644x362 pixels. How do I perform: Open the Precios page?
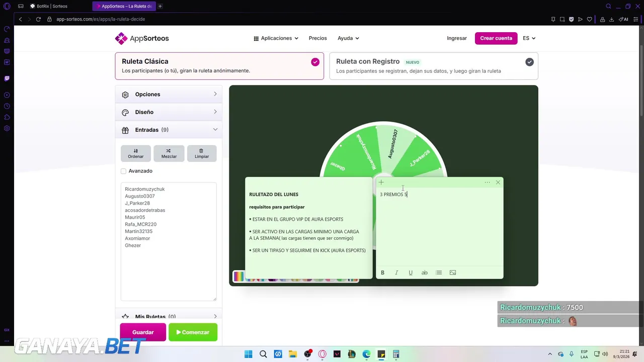point(317,38)
